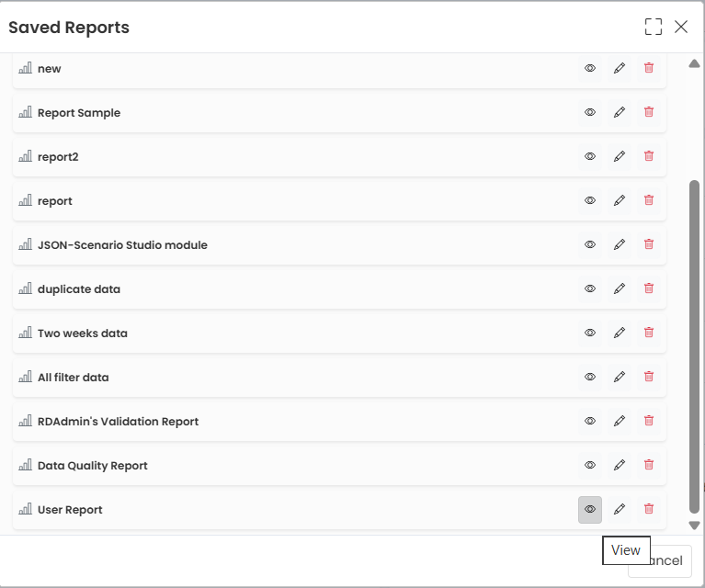Image resolution: width=705 pixels, height=588 pixels.
Task: Edit the 'new' report
Action: point(620,68)
